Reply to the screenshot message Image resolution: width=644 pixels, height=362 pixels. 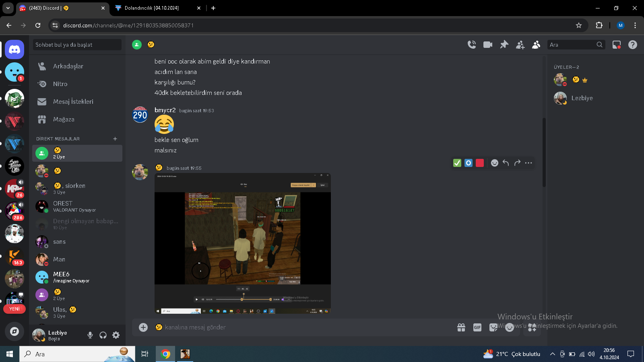506,163
